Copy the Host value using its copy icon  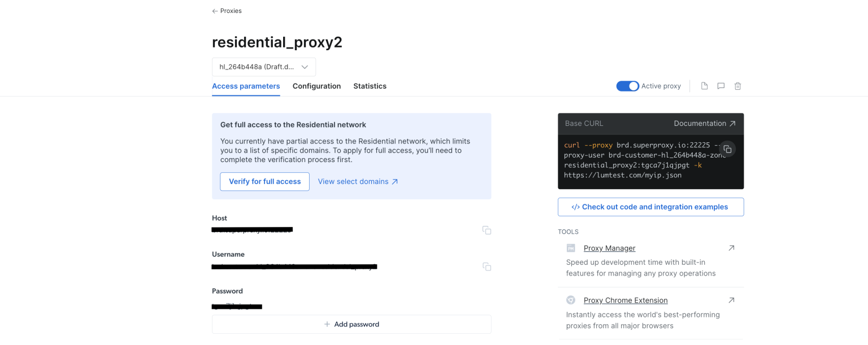(x=487, y=230)
